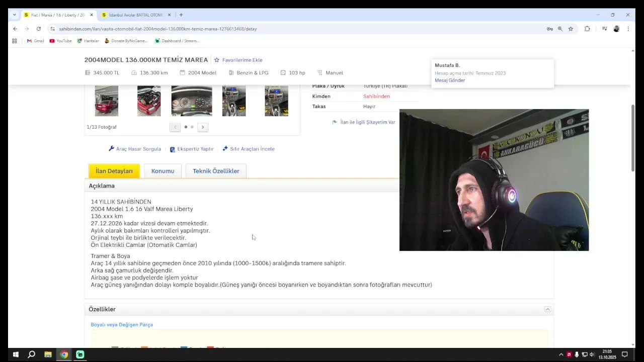Image resolution: width=644 pixels, height=362 pixels.
Task: Close the İstanbul Avcılar BATTAL OTOMOTİV tab
Action: pos(170,15)
